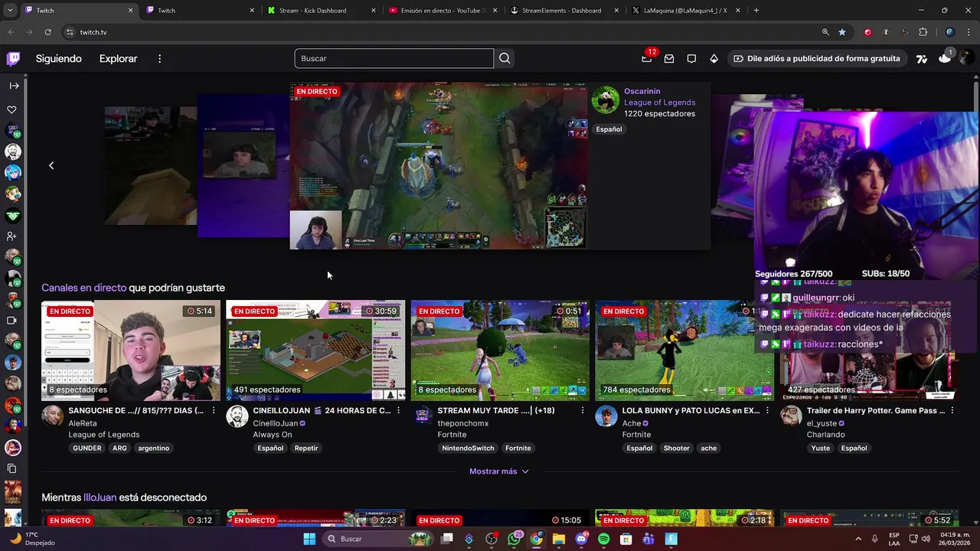
Task: Open a new browser tab
Action: tap(756, 11)
